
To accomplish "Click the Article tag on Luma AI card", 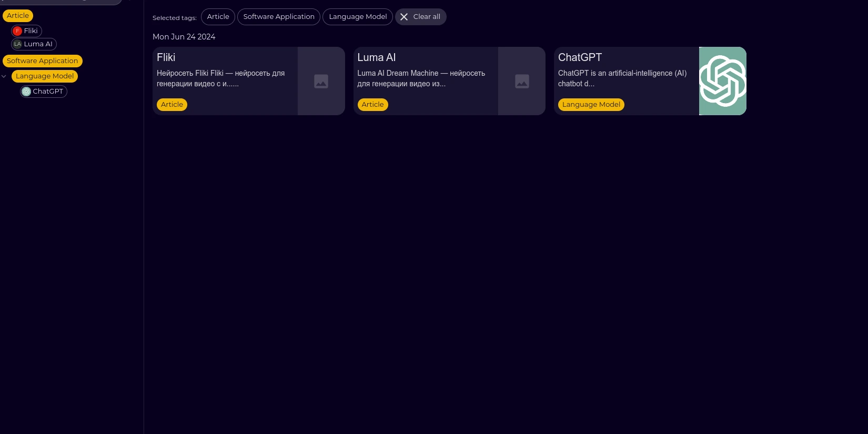I will 372,105.
